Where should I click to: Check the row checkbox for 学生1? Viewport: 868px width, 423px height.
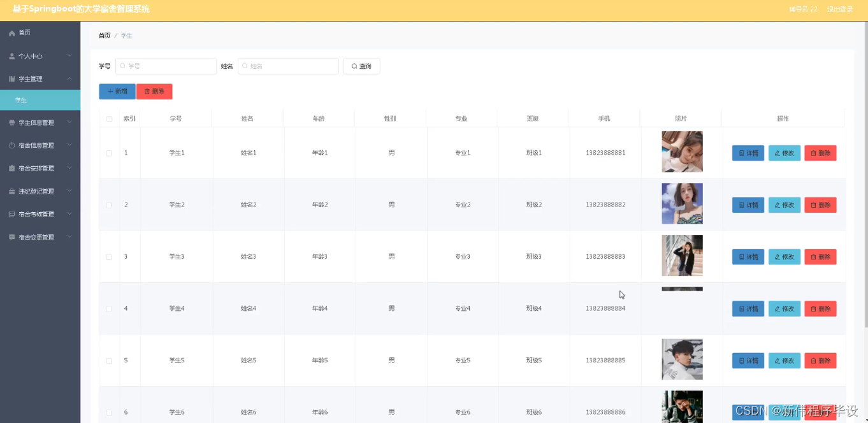point(108,152)
